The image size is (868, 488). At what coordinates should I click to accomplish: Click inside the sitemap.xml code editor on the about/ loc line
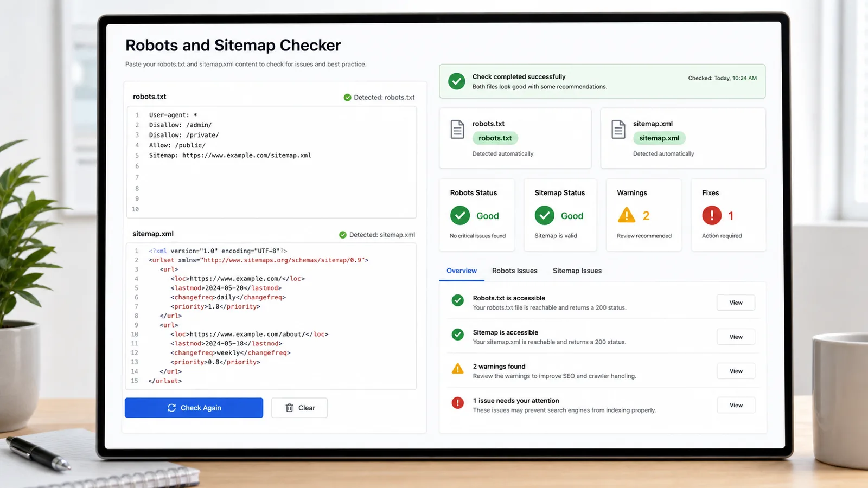250,334
